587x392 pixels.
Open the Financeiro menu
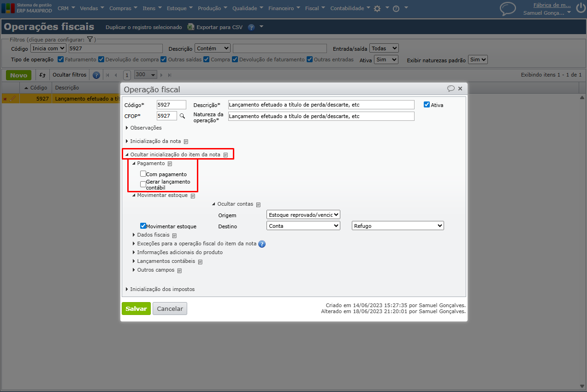pyautogui.click(x=284, y=8)
